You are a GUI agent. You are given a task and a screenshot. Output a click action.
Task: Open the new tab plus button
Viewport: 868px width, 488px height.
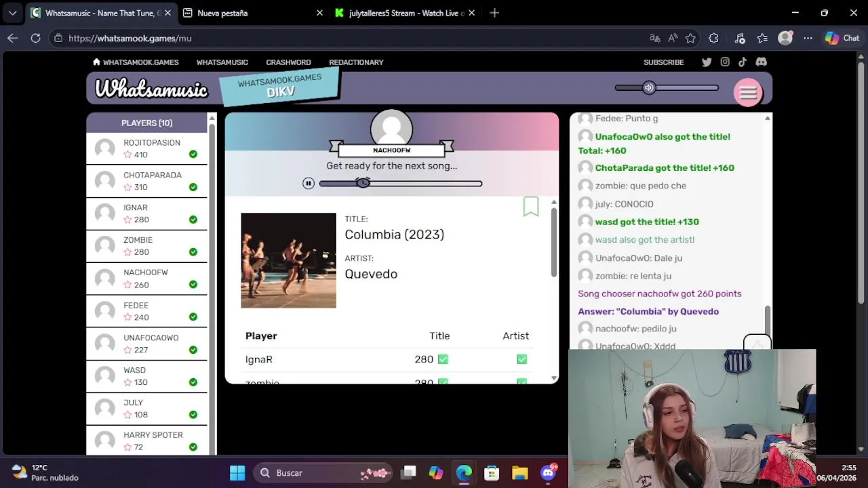click(494, 13)
